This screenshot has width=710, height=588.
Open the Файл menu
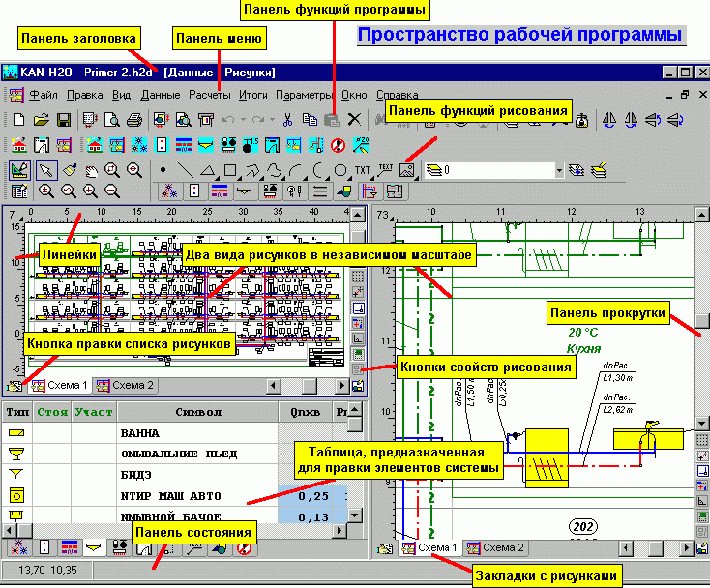[x=44, y=95]
